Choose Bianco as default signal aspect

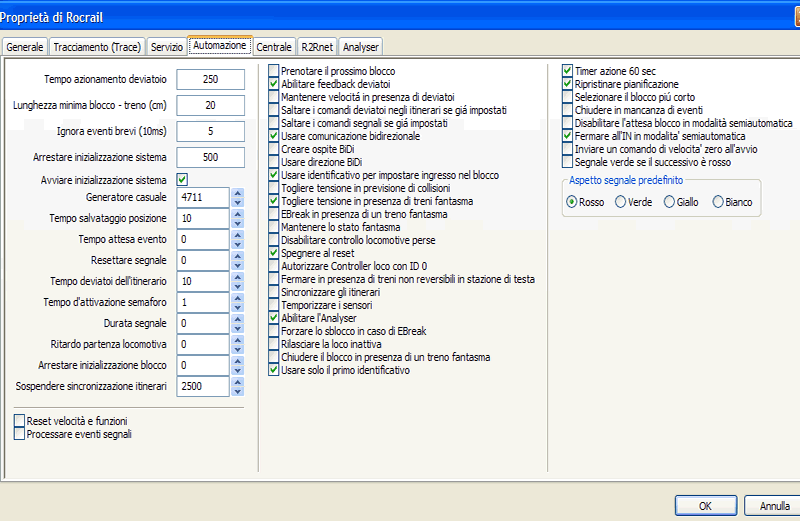718,202
